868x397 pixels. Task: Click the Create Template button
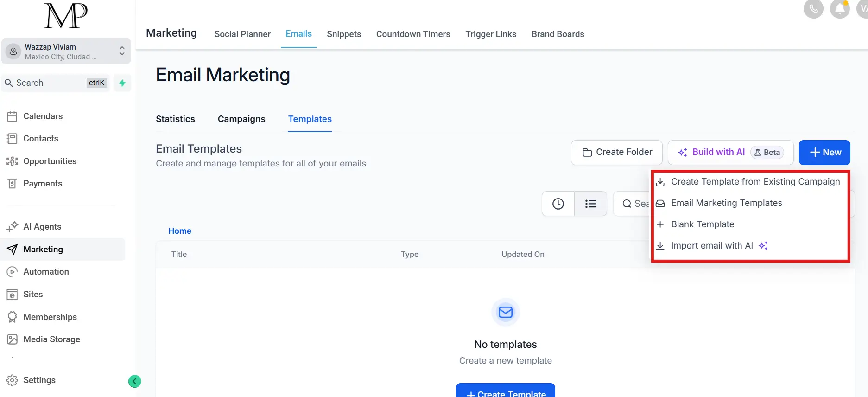(x=505, y=391)
